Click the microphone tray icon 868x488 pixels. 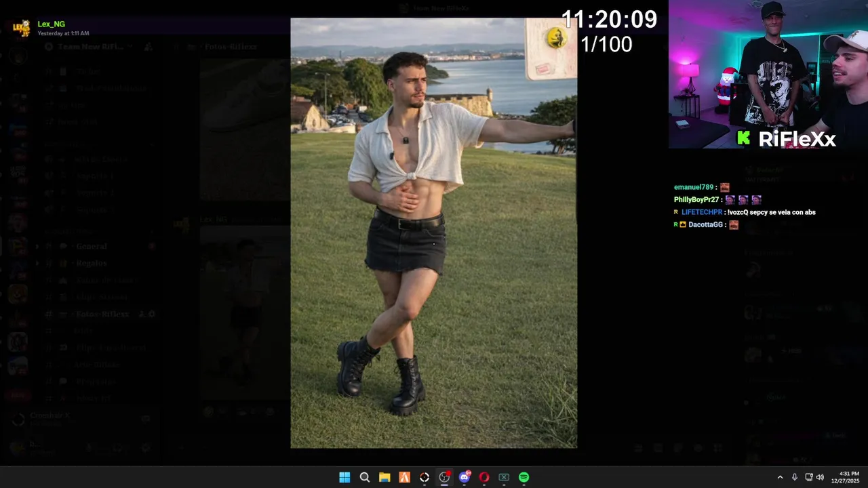point(795,477)
